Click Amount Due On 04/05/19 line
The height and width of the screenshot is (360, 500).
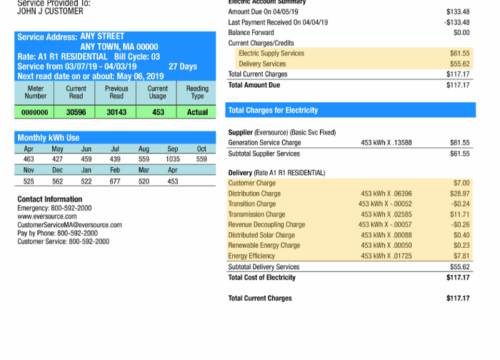[x=263, y=12]
